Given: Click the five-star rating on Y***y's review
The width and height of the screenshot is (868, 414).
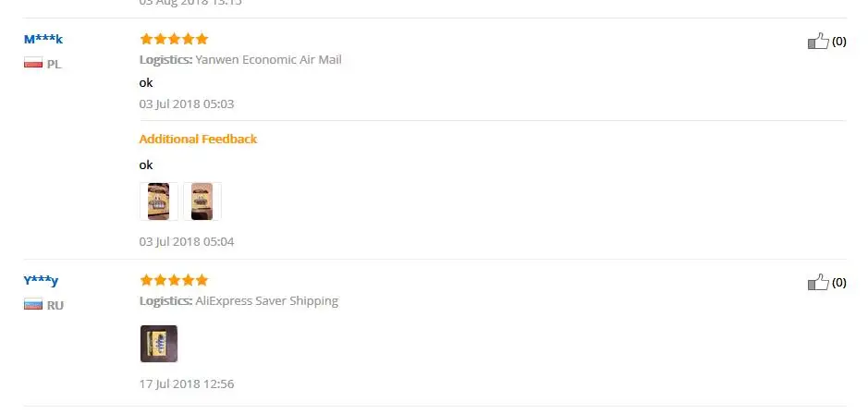Looking at the screenshot, I should (174, 280).
